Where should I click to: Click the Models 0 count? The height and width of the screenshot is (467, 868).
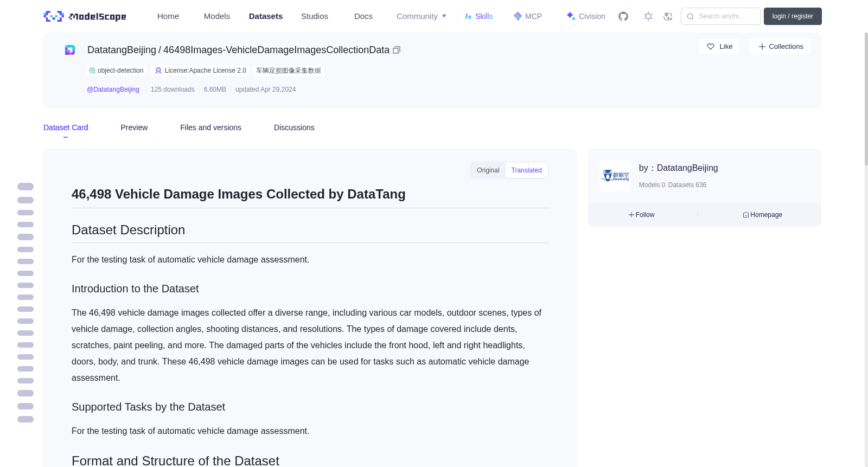[x=652, y=185]
